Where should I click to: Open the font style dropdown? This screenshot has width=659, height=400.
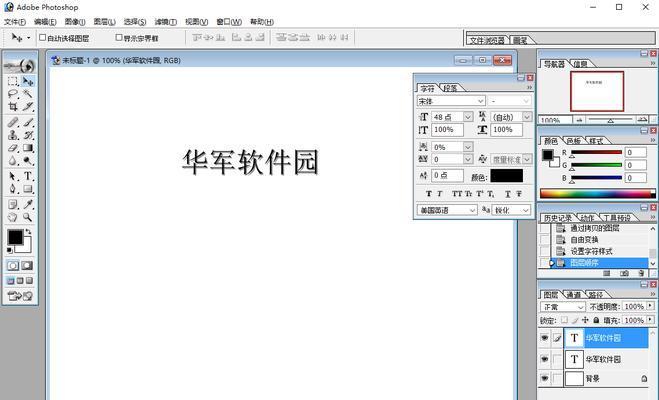click(526, 101)
